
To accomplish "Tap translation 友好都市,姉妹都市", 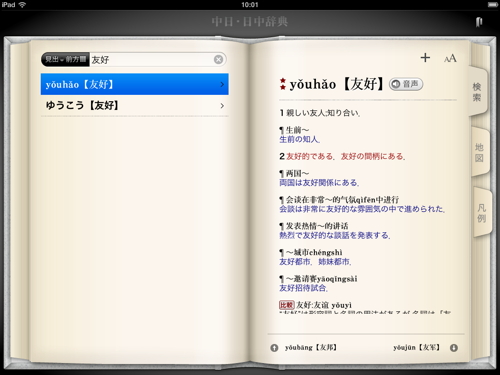I will [315, 262].
